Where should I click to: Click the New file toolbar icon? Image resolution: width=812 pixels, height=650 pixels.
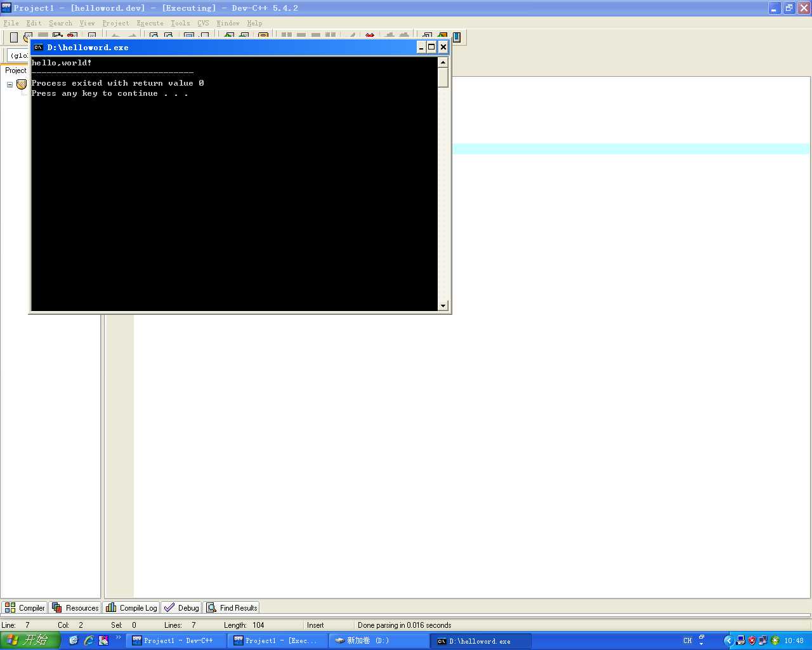(14, 37)
